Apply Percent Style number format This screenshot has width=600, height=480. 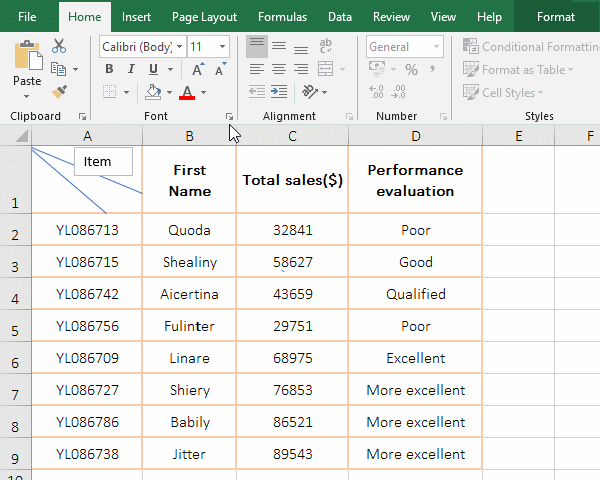[411, 69]
